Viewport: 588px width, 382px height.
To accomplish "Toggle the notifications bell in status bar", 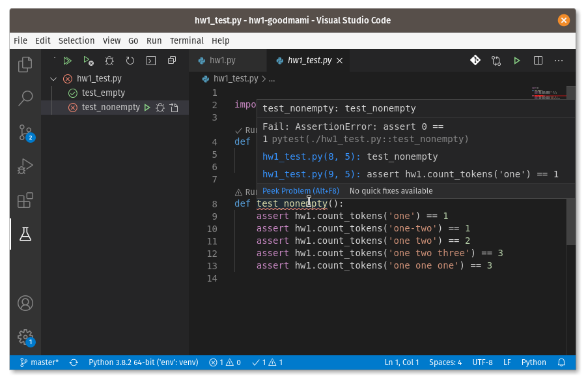I will pos(561,362).
